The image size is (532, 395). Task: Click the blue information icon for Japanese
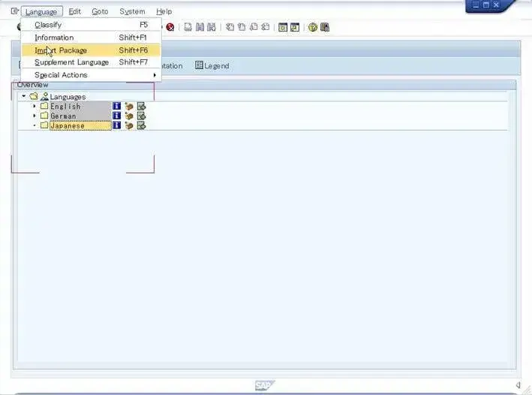point(116,125)
